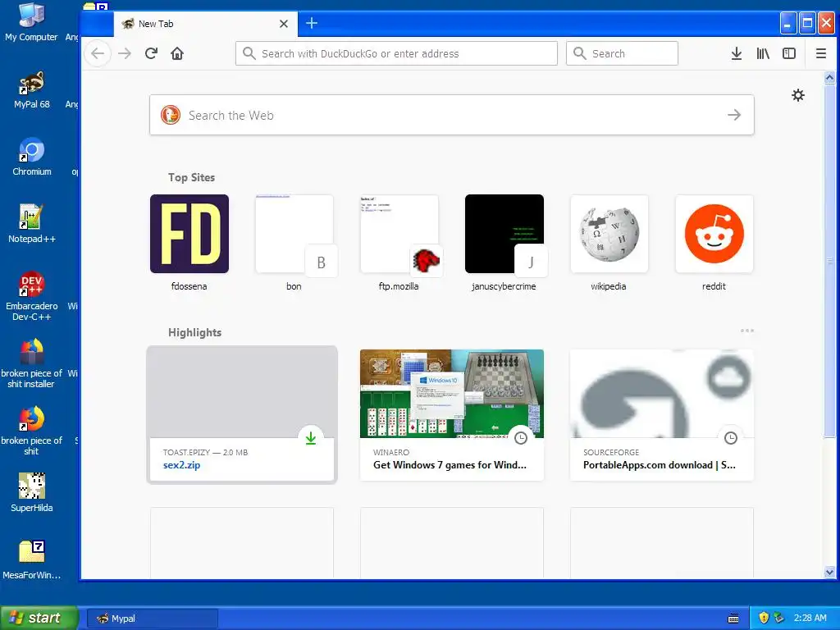This screenshot has width=840, height=630.
Task: Click Mypal taskbar button
Action: 152,619
